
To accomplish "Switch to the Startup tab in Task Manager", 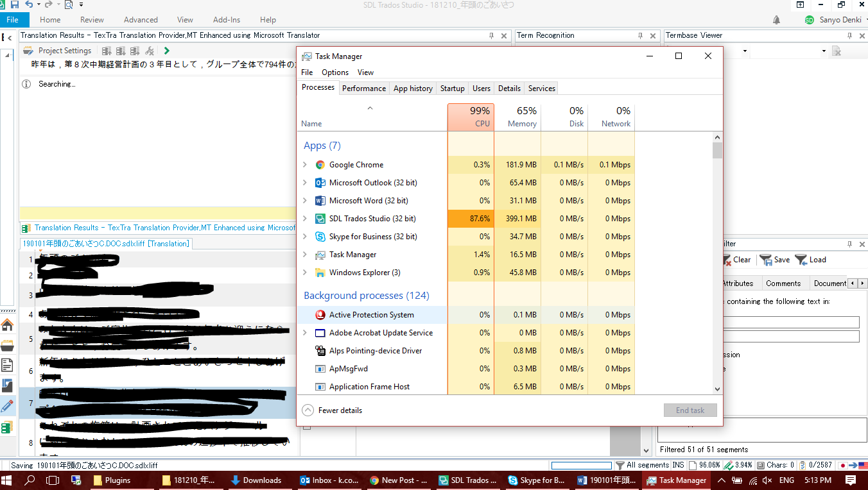I will (x=453, y=89).
